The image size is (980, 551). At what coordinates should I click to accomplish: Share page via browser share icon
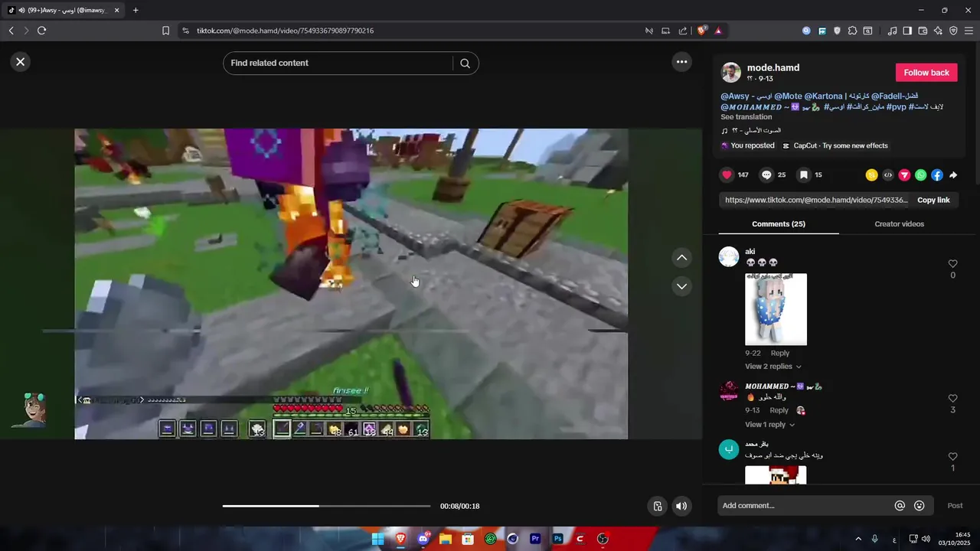click(x=682, y=31)
